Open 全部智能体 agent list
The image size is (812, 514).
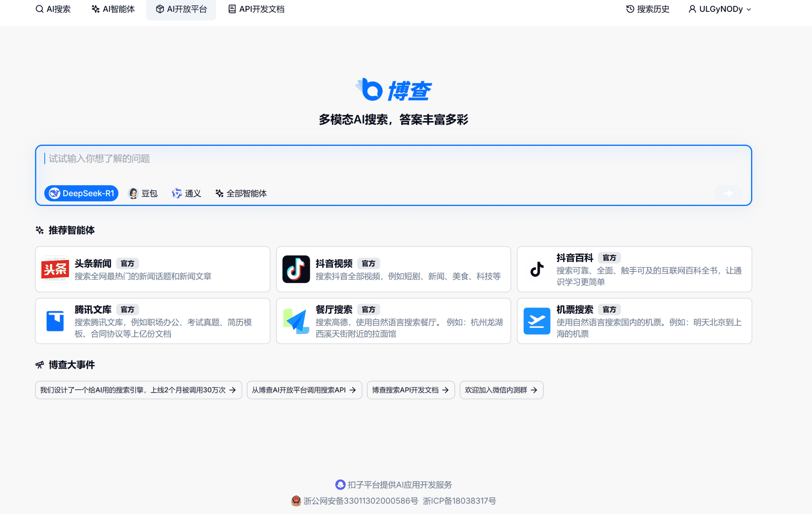coord(241,193)
